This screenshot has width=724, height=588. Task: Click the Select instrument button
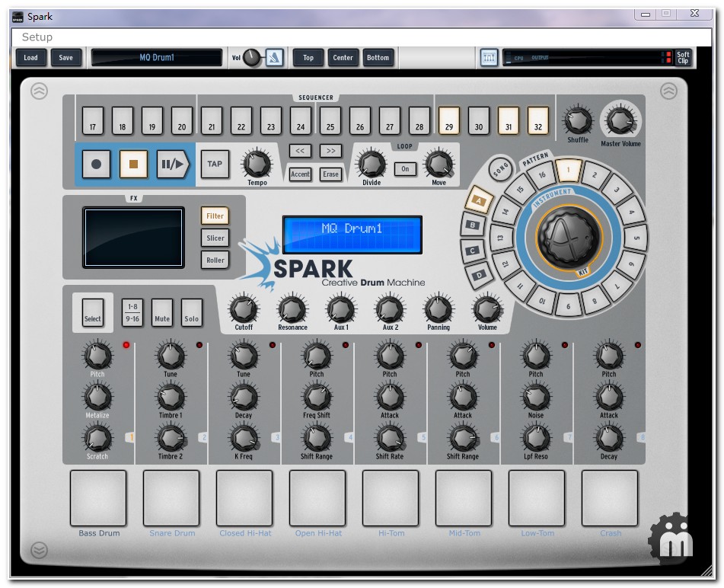click(92, 313)
